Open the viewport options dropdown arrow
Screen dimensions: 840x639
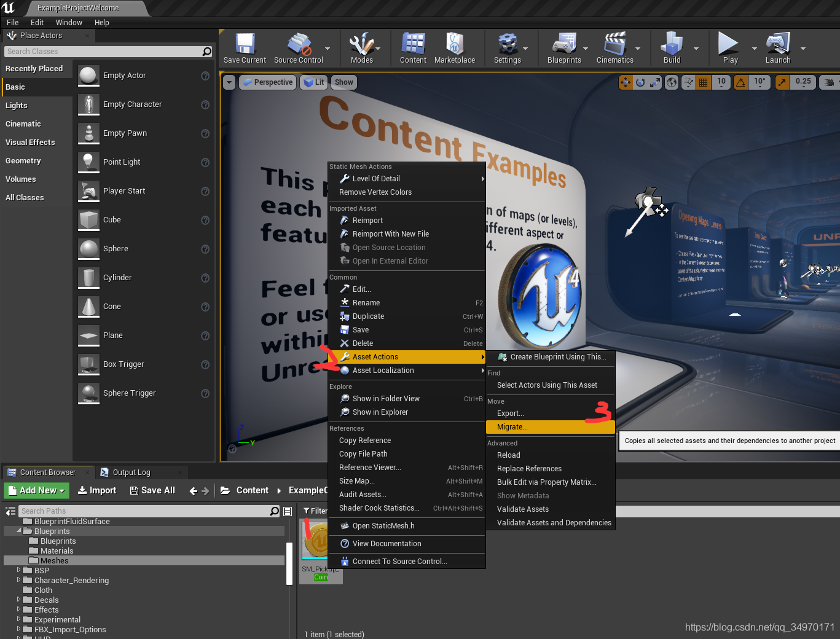(x=229, y=82)
